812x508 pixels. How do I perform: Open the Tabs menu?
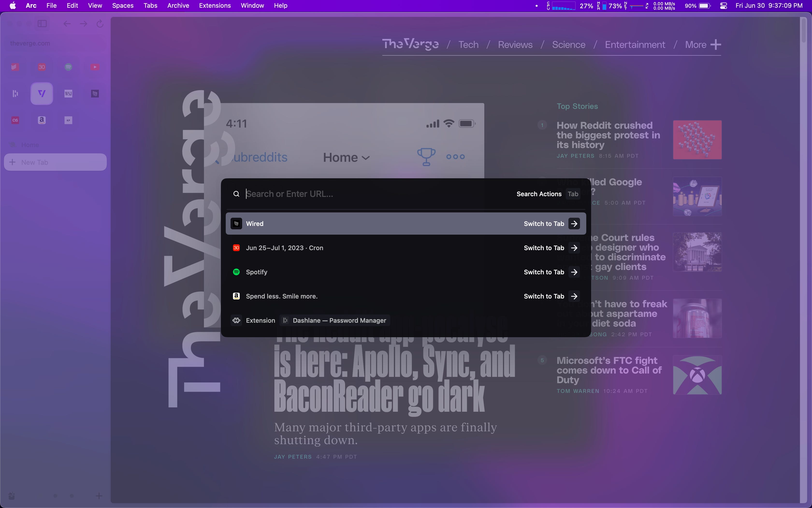click(150, 6)
